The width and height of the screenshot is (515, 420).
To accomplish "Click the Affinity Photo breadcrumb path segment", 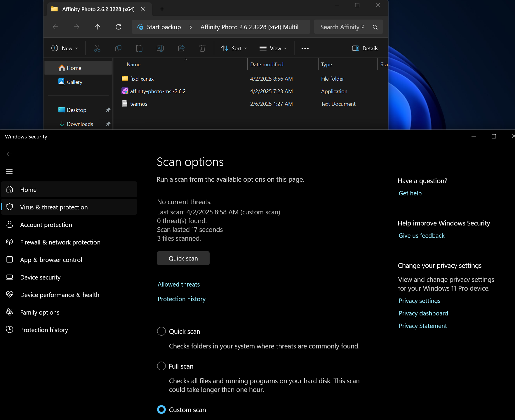I will (x=249, y=27).
